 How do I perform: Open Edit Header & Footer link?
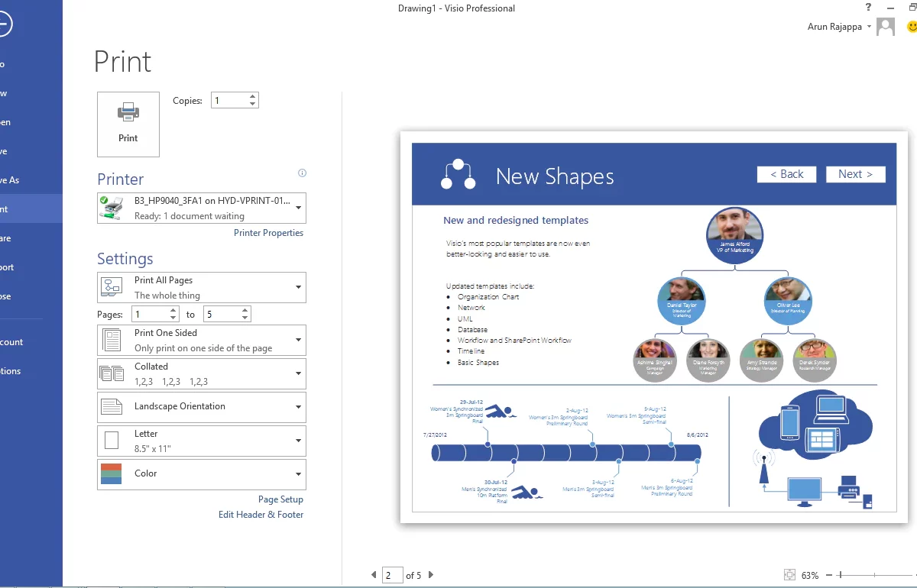pyautogui.click(x=261, y=515)
